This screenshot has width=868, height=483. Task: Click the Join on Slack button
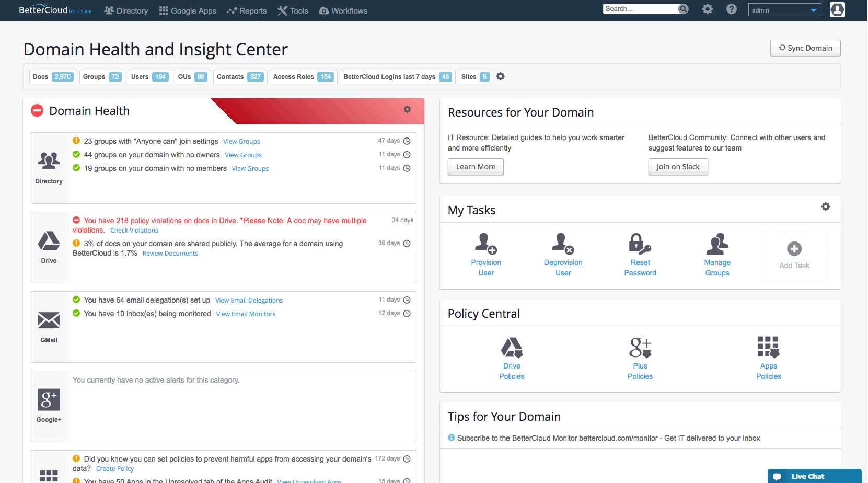pos(678,167)
